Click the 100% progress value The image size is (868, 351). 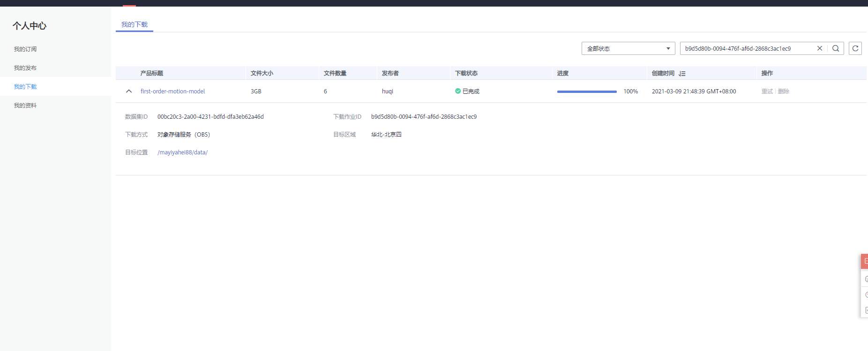click(x=630, y=91)
